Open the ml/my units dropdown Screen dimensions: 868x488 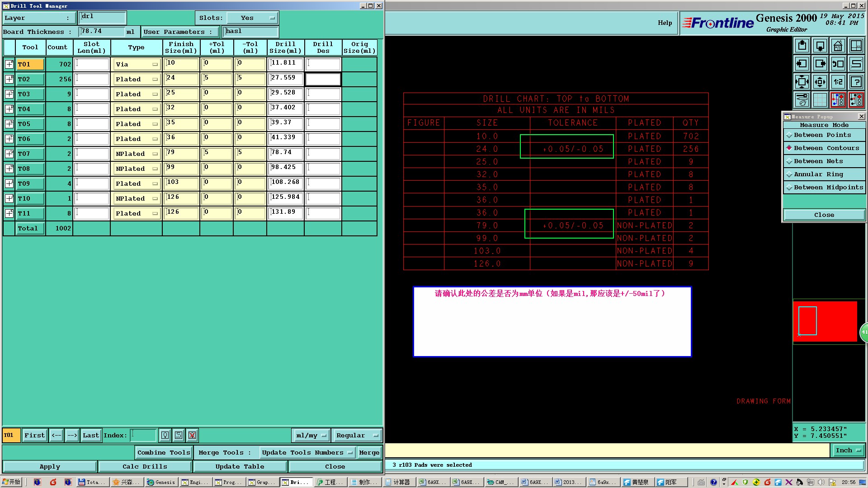click(x=311, y=435)
